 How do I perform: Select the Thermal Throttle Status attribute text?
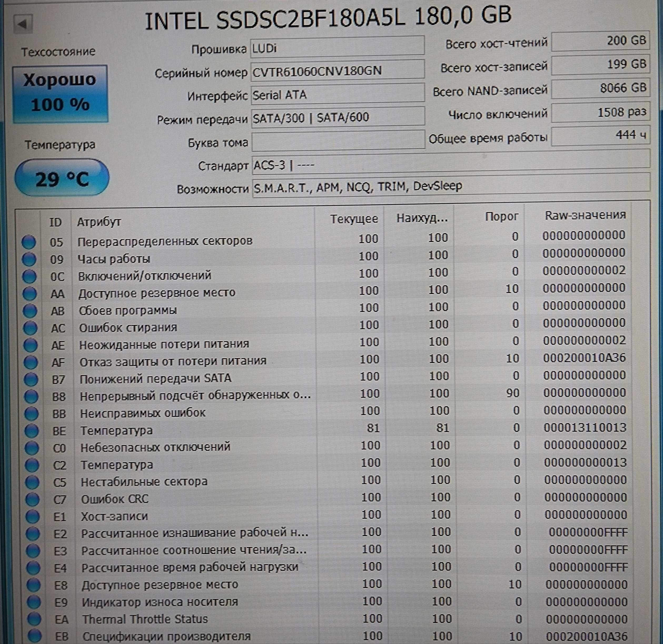pos(145,619)
